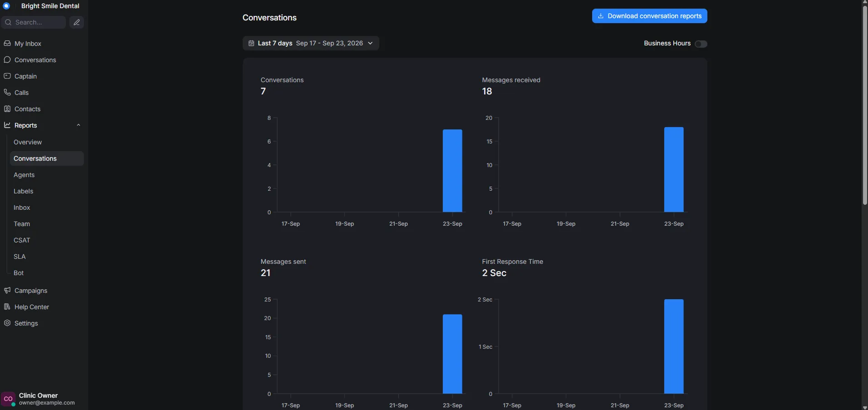Screen dimensions: 868x410
Task: Click the Contacts icon in the sidebar
Action: pyautogui.click(x=7, y=109)
